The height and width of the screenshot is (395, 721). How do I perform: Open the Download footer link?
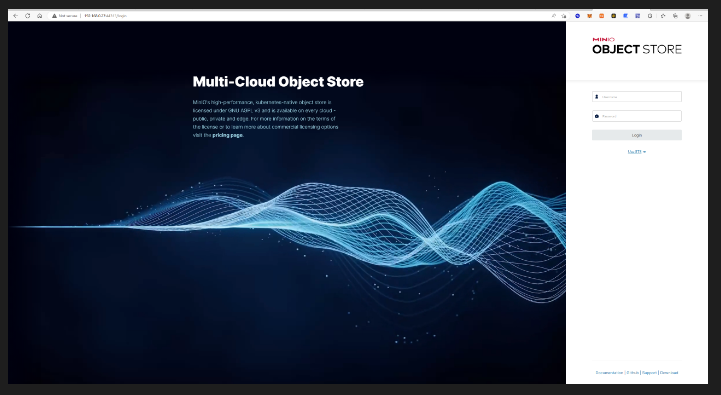point(669,372)
